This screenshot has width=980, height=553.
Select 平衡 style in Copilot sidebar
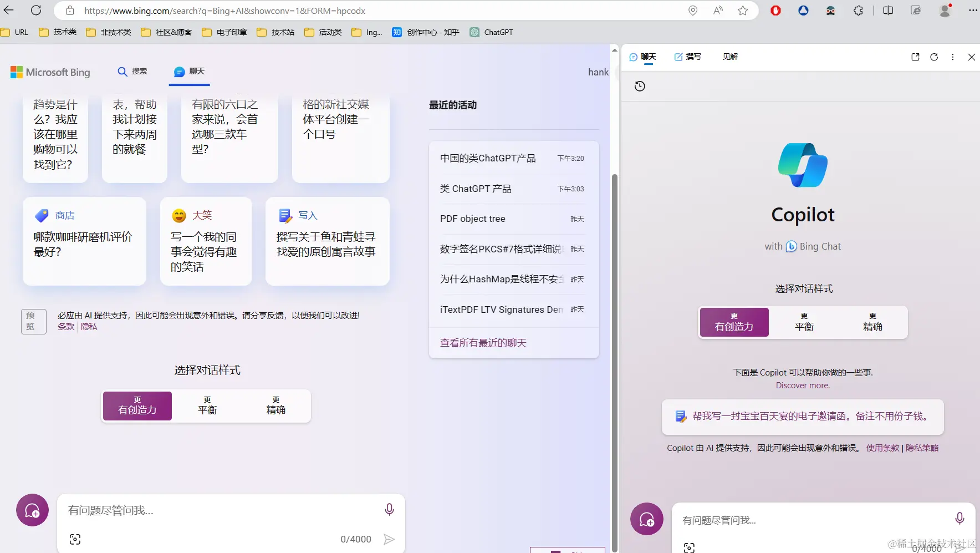pyautogui.click(x=804, y=322)
